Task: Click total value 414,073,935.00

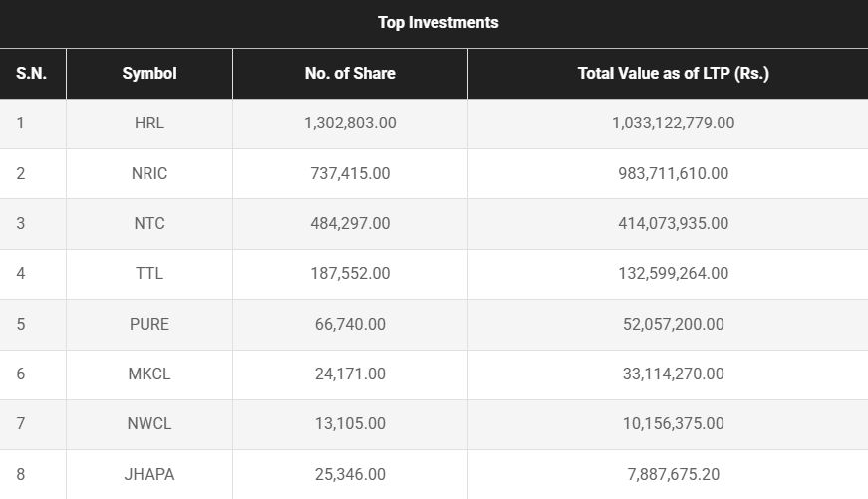Action: click(673, 223)
